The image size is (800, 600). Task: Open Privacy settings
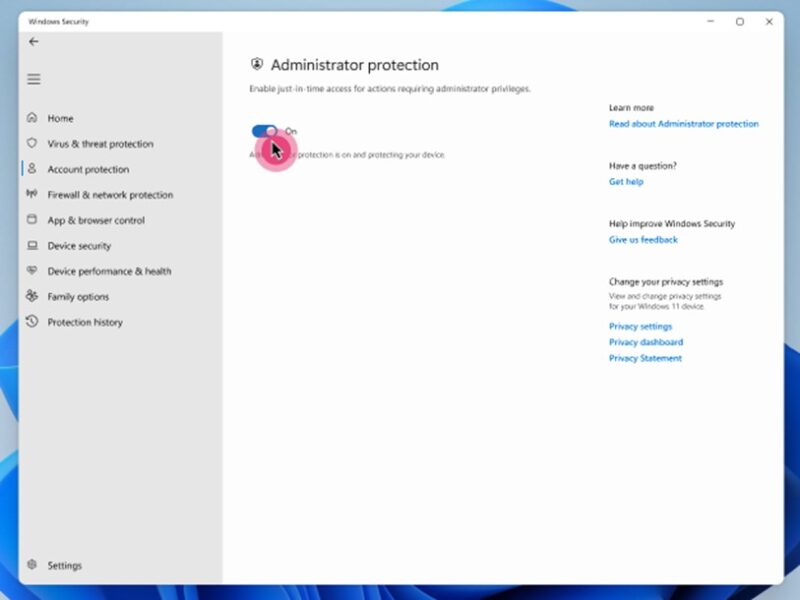tap(640, 326)
